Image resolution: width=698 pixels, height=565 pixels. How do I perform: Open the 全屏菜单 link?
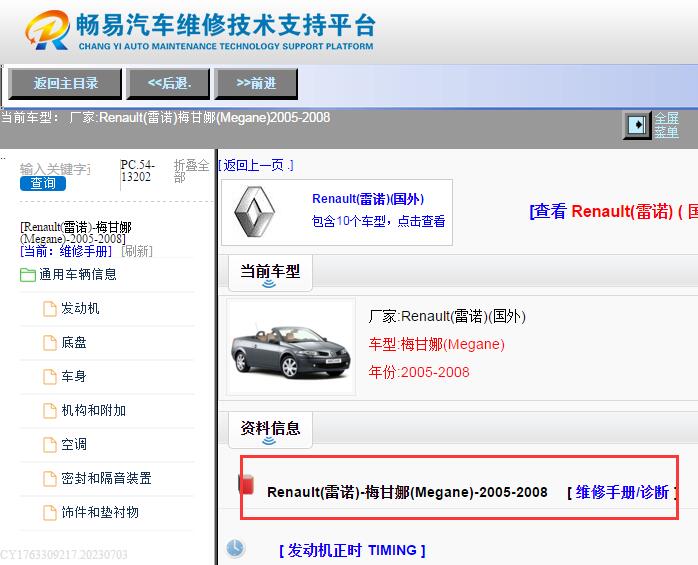666,125
